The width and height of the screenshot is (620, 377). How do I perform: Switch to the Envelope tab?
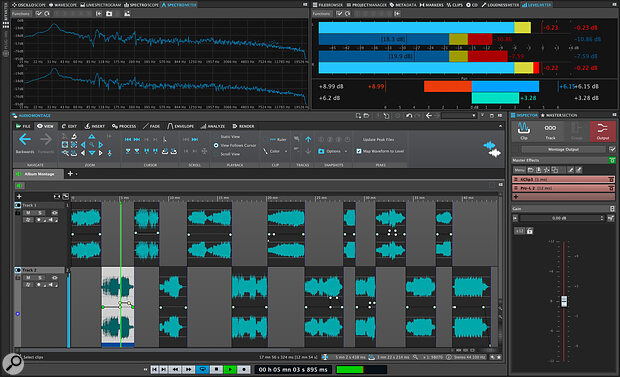click(x=181, y=126)
